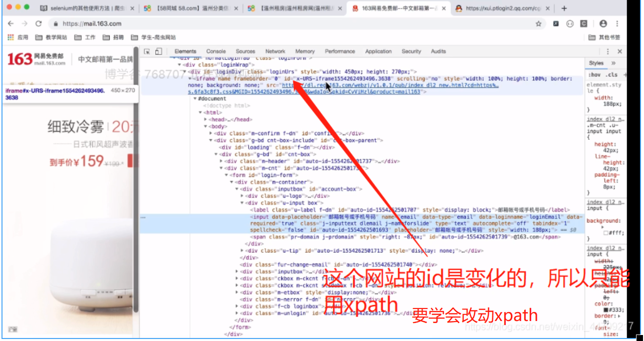
Task: Switch to the 58同城 温州分类信息 tab
Action: [x=191, y=8]
